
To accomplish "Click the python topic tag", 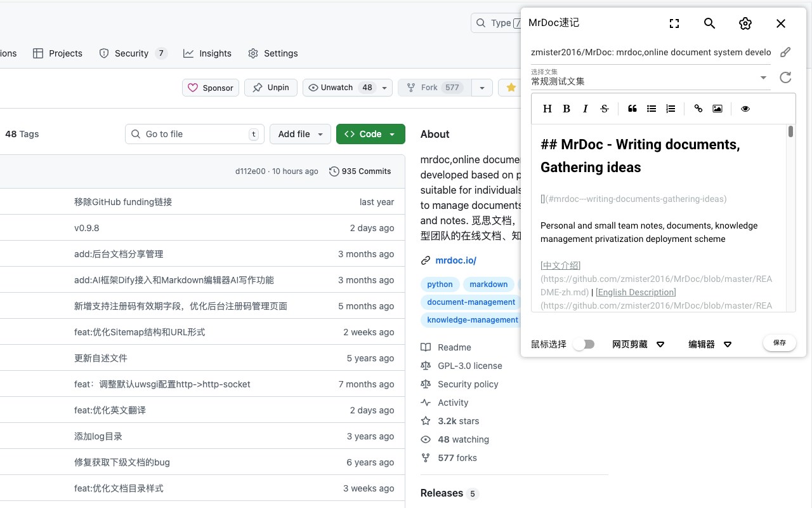I will (x=440, y=284).
